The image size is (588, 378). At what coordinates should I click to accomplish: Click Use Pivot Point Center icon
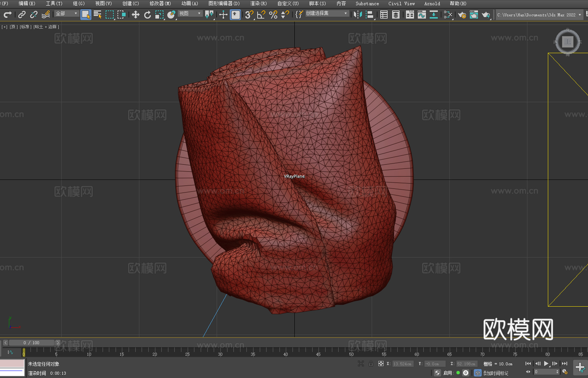tap(209, 14)
